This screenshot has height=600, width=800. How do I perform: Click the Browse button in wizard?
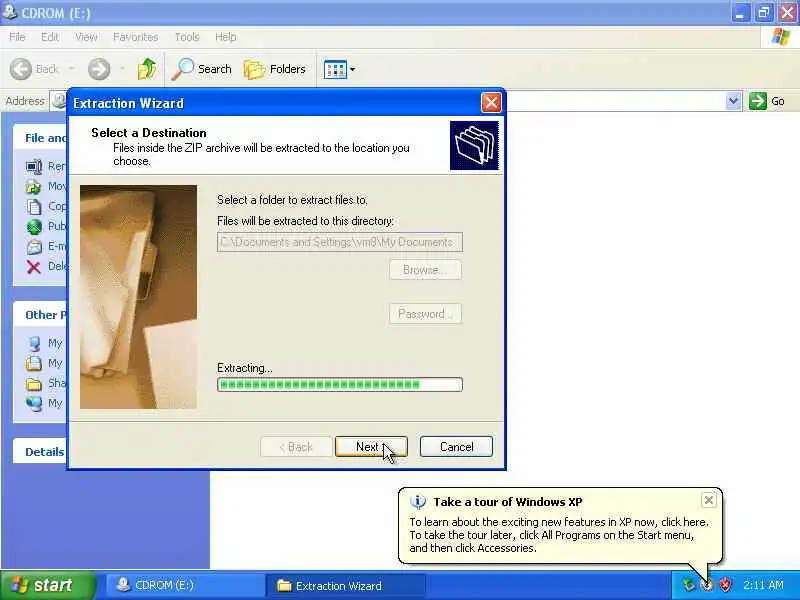point(425,270)
